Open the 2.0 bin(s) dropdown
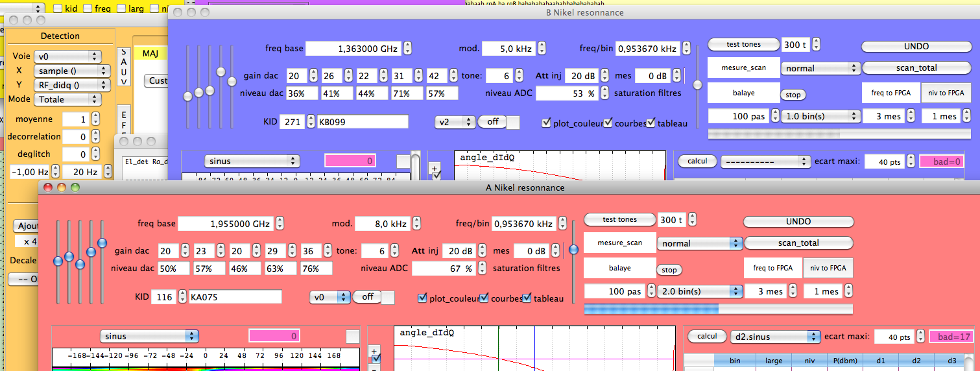 click(x=699, y=292)
